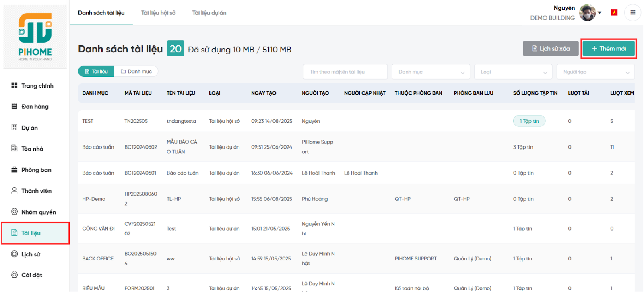Switch to Tài liệu dự án tab

(209, 13)
